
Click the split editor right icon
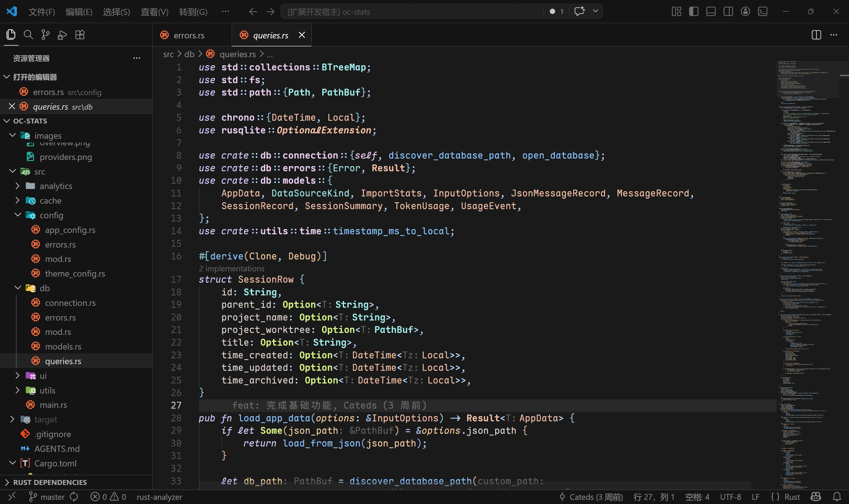(816, 35)
